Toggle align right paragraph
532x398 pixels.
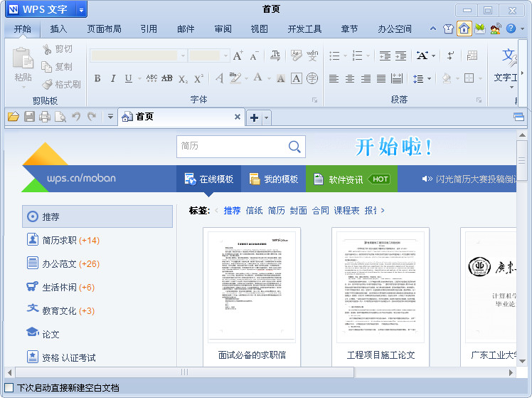pos(366,79)
